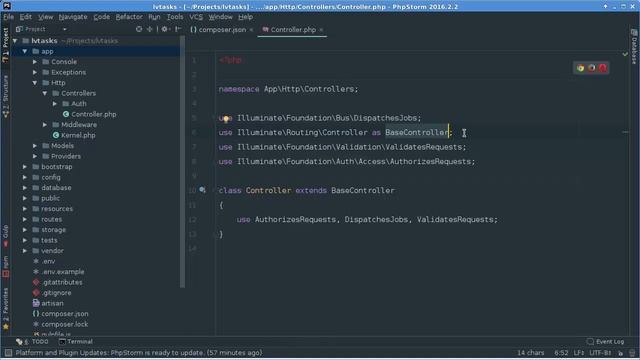Click the gutter override icon beside class Controller
This screenshot has height=360, width=640.
(x=202, y=190)
